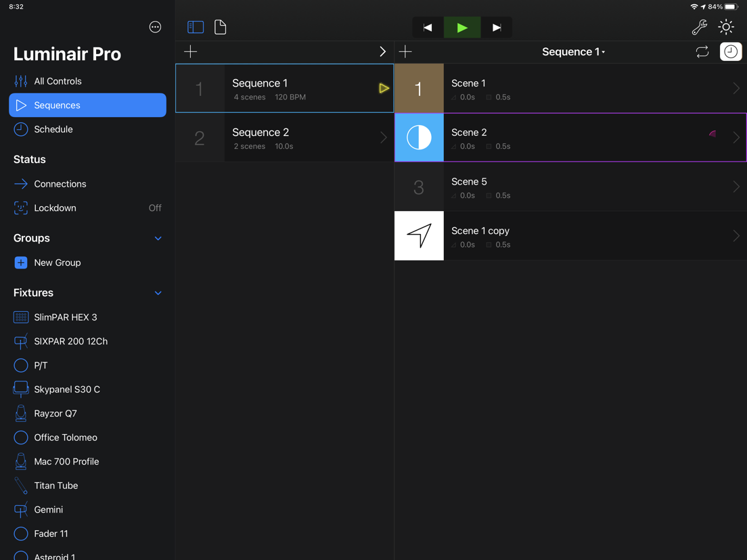Click the Fader 11 circle icon
This screenshot has height=560, width=747.
click(21, 534)
